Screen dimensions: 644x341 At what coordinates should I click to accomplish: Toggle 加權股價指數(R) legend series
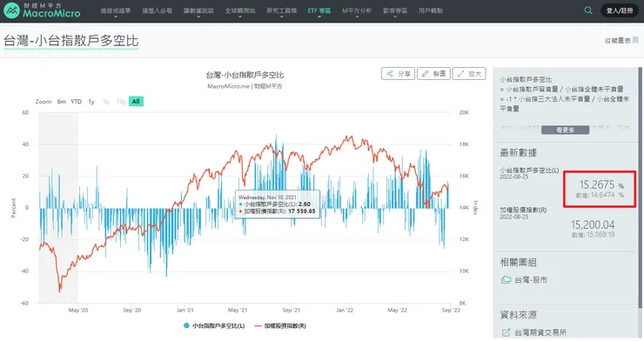[x=280, y=325]
